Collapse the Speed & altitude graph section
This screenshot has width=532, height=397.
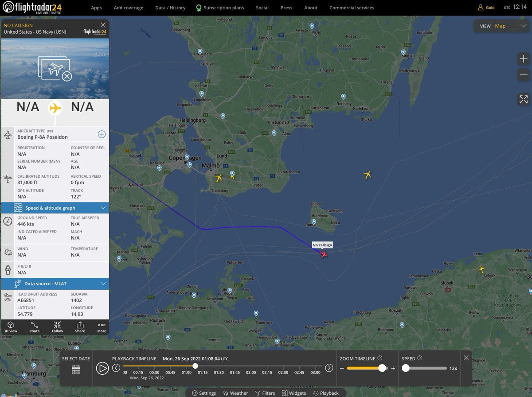tap(55, 208)
